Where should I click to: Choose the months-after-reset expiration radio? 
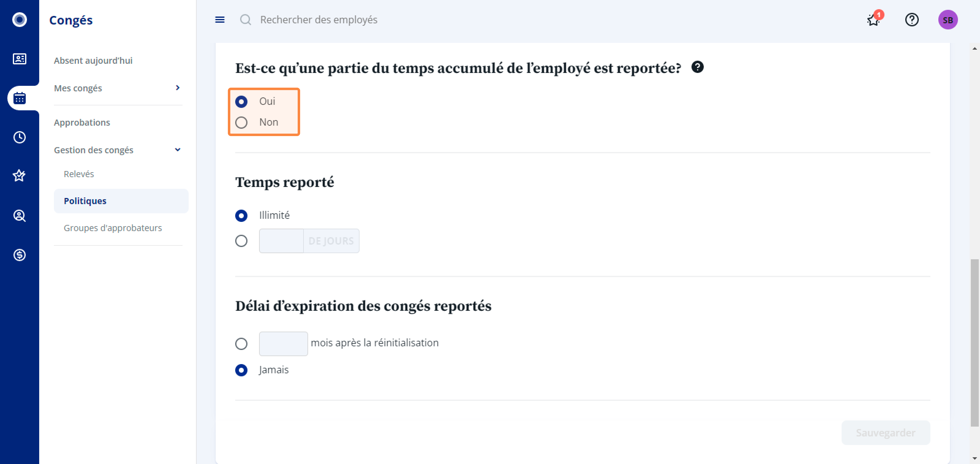pyautogui.click(x=241, y=344)
